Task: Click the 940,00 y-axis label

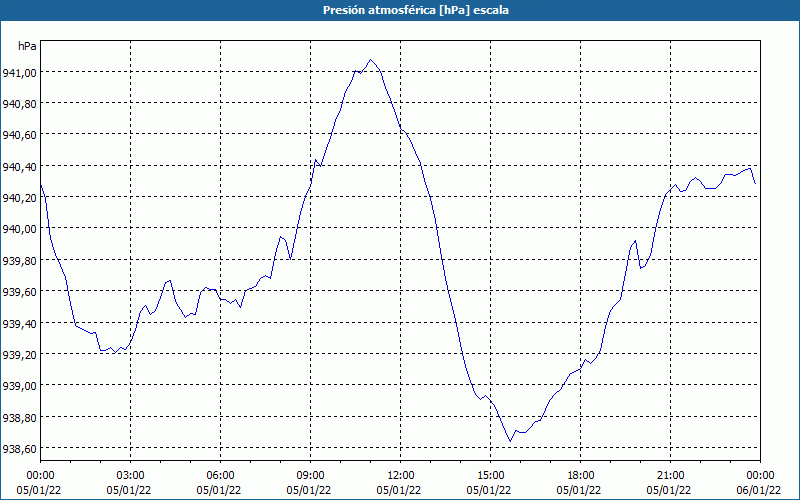Action: (20, 229)
